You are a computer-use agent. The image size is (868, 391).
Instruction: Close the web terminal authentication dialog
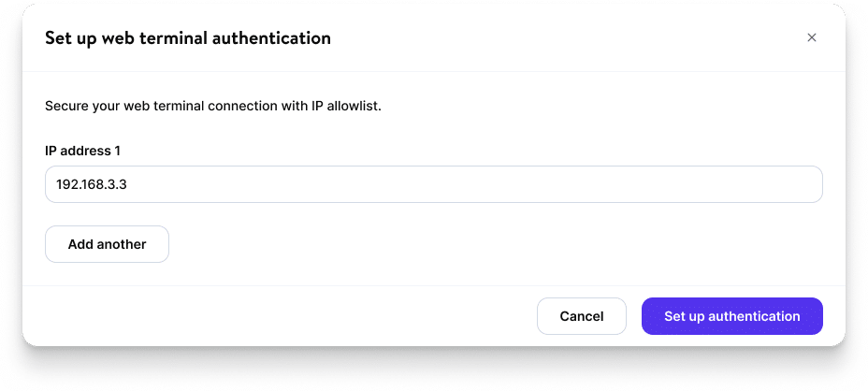point(811,38)
